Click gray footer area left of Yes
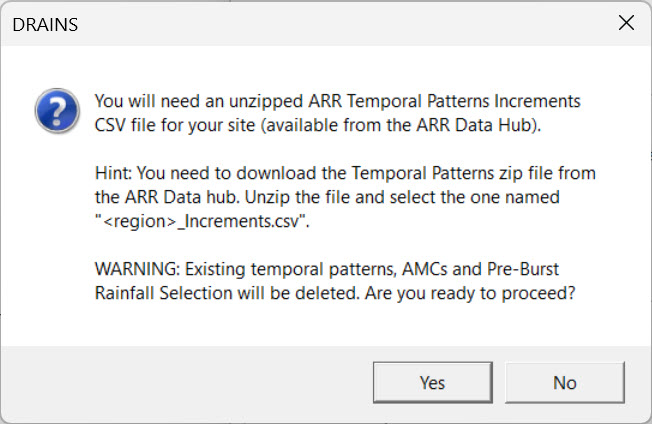Image resolution: width=652 pixels, height=424 pixels. click(187, 382)
